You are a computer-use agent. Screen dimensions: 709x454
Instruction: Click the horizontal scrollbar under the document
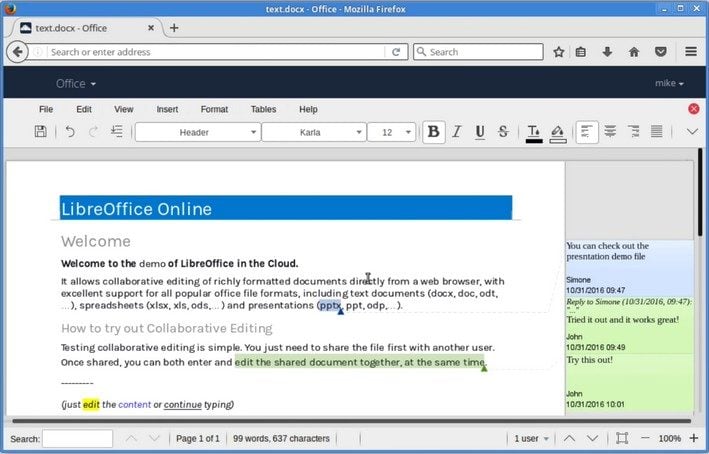(352, 421)
